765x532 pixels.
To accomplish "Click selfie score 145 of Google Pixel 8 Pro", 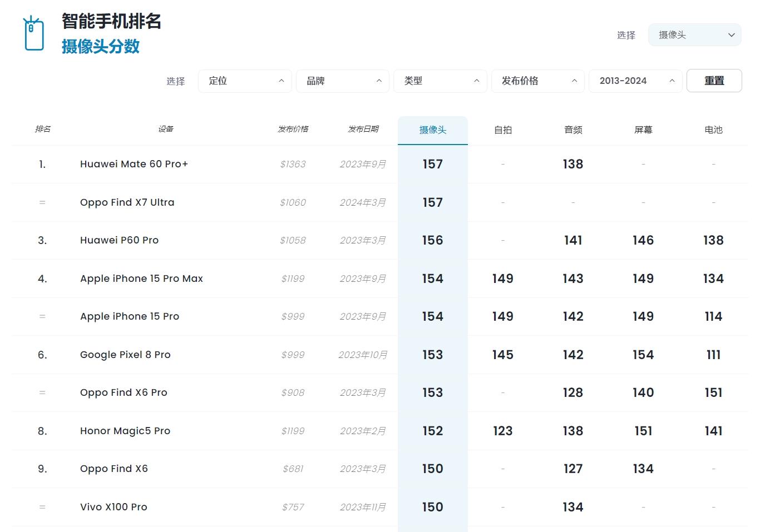I will coord(503,355).
